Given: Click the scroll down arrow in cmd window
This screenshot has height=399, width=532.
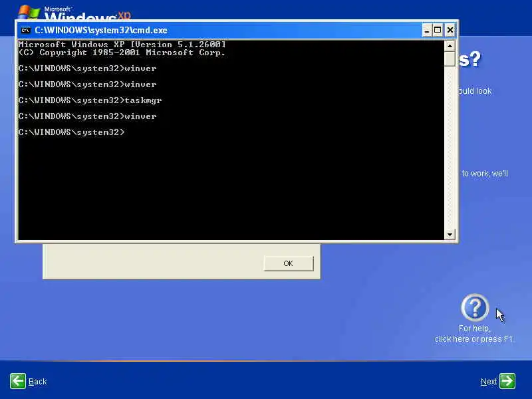Looking at the screenshot, I should [x=450, y=234].
